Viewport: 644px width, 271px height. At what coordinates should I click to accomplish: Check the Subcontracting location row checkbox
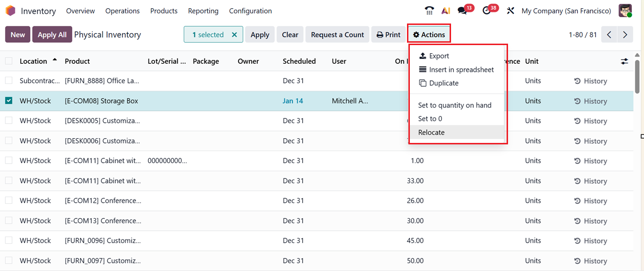click(9, 81)
